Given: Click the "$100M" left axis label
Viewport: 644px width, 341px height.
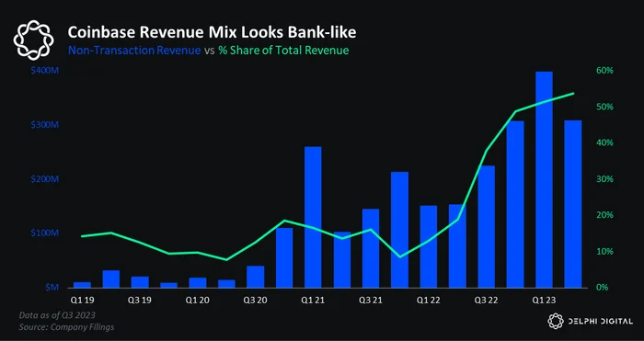Looking at the screenshot, I should 45,233.
